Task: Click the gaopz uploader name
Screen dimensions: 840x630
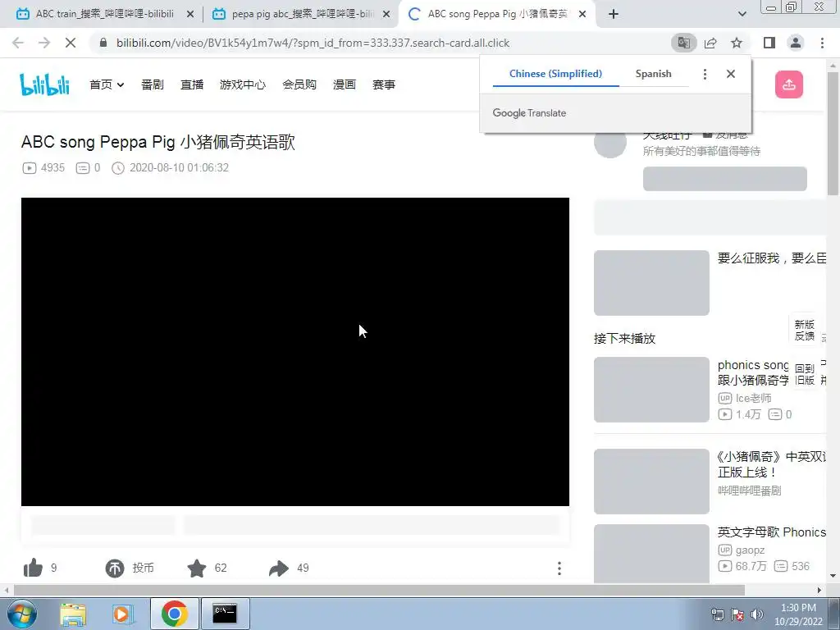Action: [750, 550]
